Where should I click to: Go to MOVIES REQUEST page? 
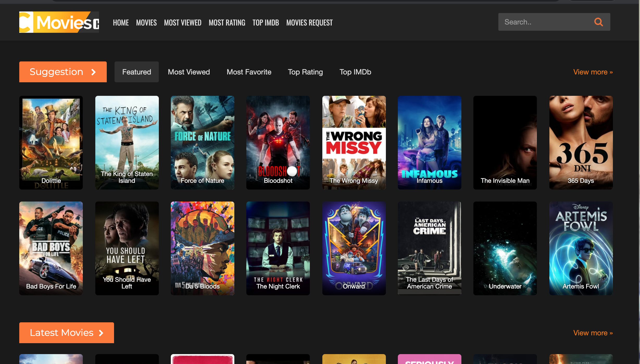tap(309, 23)
